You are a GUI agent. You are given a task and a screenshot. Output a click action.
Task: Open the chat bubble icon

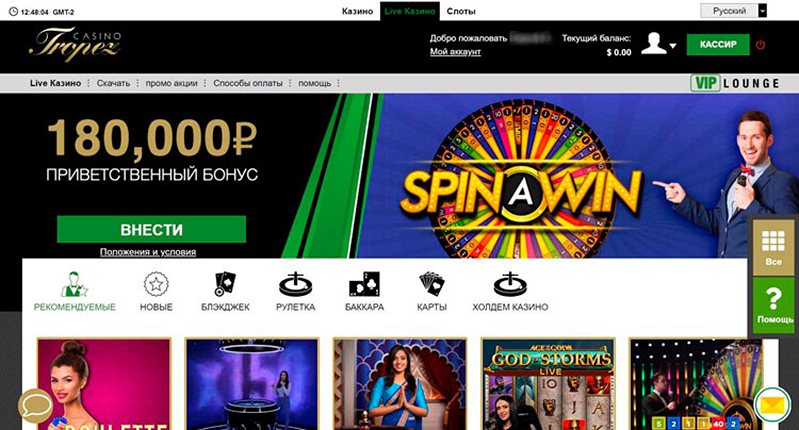[35, 406]
